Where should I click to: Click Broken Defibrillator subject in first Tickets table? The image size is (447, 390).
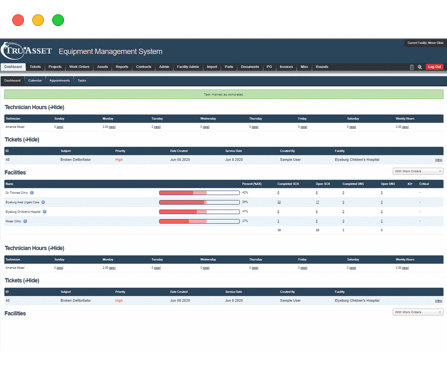click(x=76, y=160)
